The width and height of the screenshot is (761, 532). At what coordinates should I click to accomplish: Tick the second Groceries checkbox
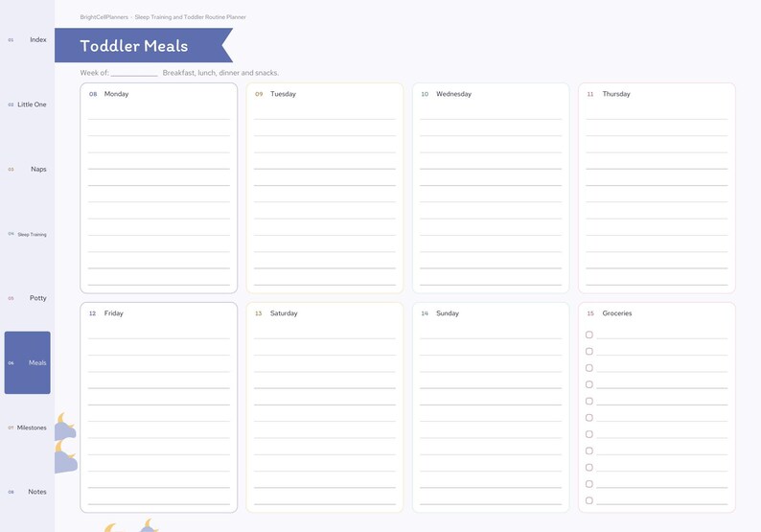589,351
